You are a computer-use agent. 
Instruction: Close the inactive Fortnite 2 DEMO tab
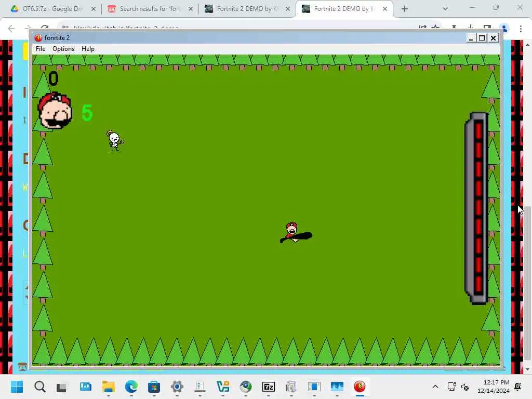pos(288,9)
